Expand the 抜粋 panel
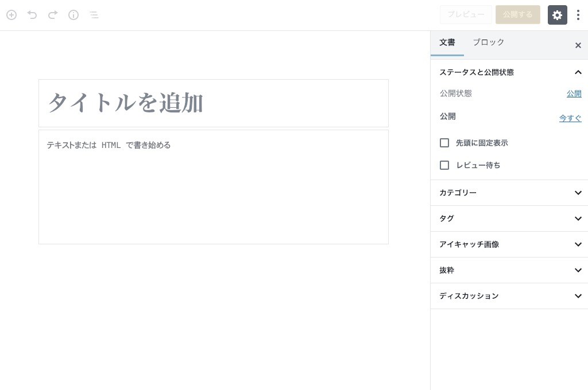Viewport: 588px width, 390px height. click(x=509, y=270)
